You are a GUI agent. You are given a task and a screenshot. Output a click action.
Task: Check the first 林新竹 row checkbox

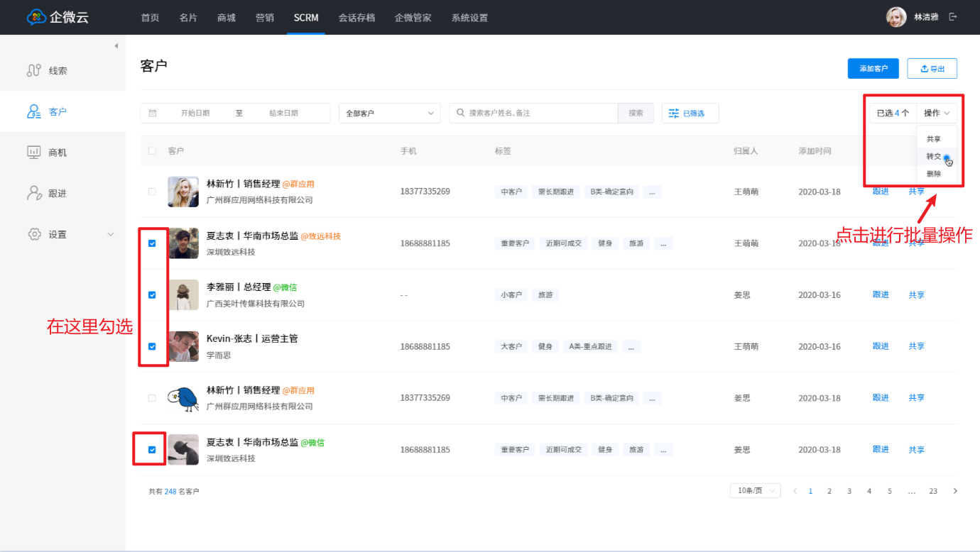152,192
